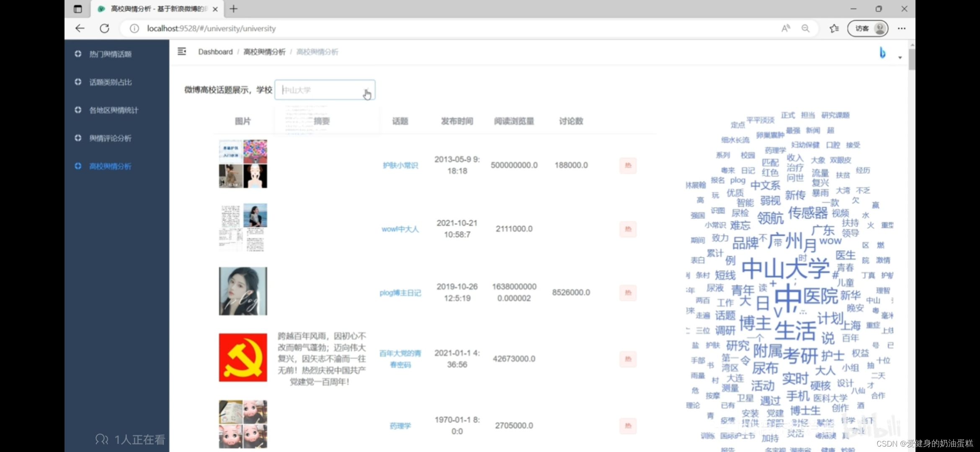Go to 话题类别占比 sidebar item

(110, 82)
